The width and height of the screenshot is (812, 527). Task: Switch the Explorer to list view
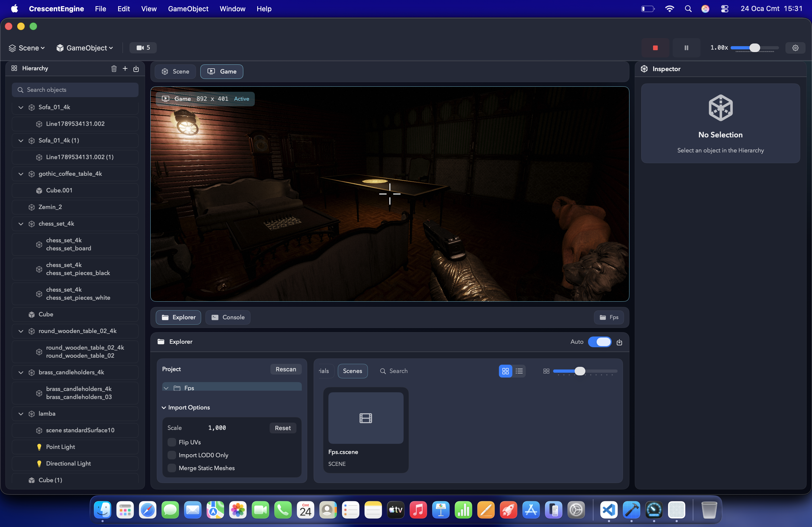[x=519, y=371]
